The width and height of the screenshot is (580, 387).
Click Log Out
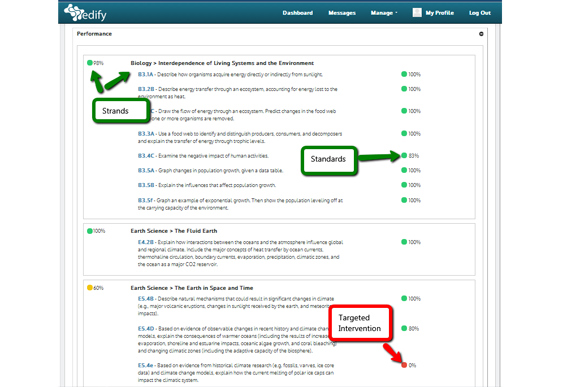(480, 13)
